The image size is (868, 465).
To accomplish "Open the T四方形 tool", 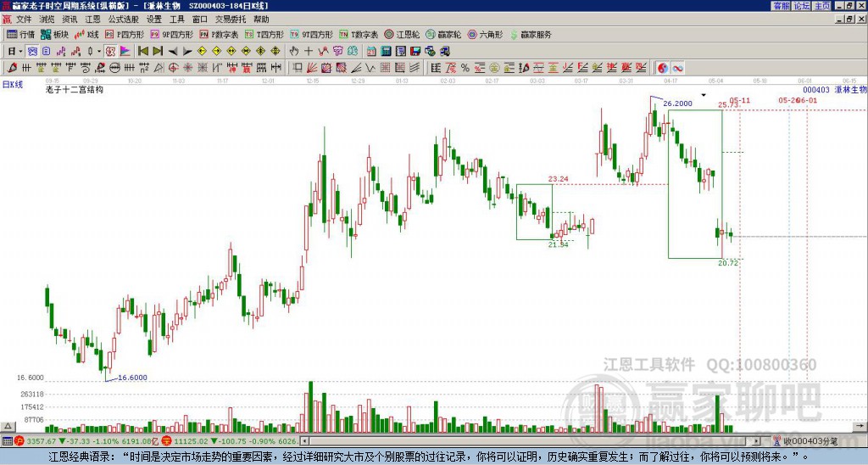I will click(264, 34).
